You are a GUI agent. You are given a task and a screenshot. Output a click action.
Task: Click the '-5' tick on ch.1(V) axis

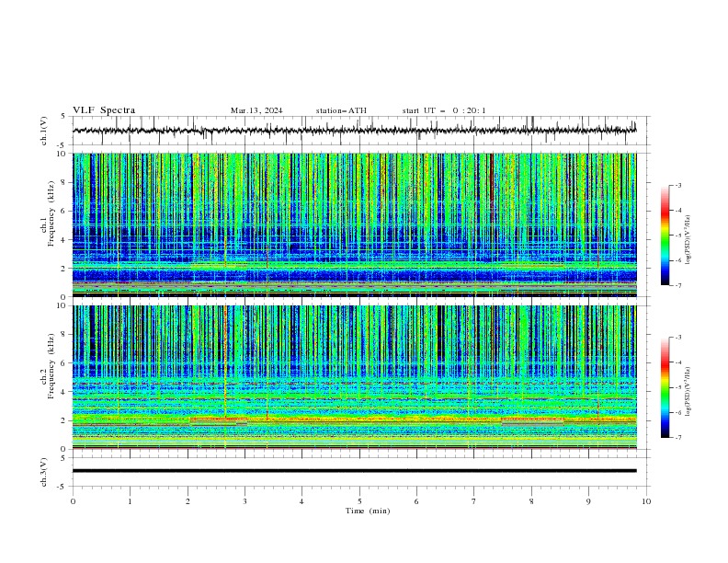[x=63, y=145]
